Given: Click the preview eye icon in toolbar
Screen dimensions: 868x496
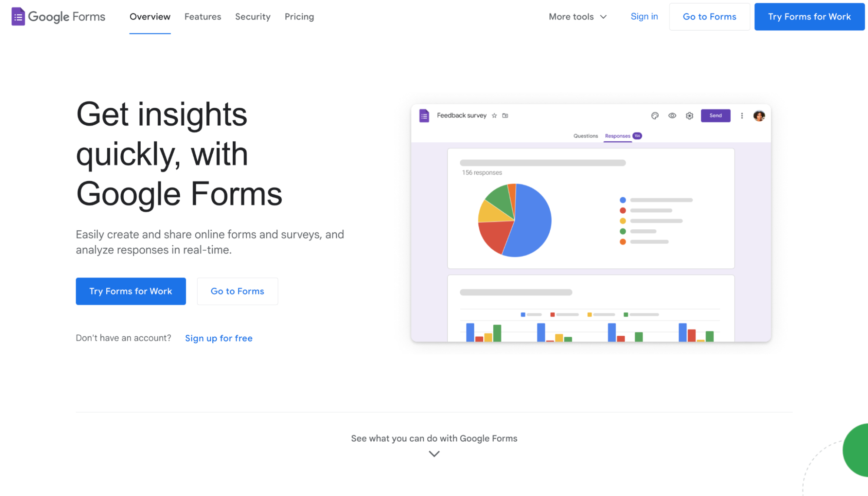Looking at the screenshot, I should 671,115.
